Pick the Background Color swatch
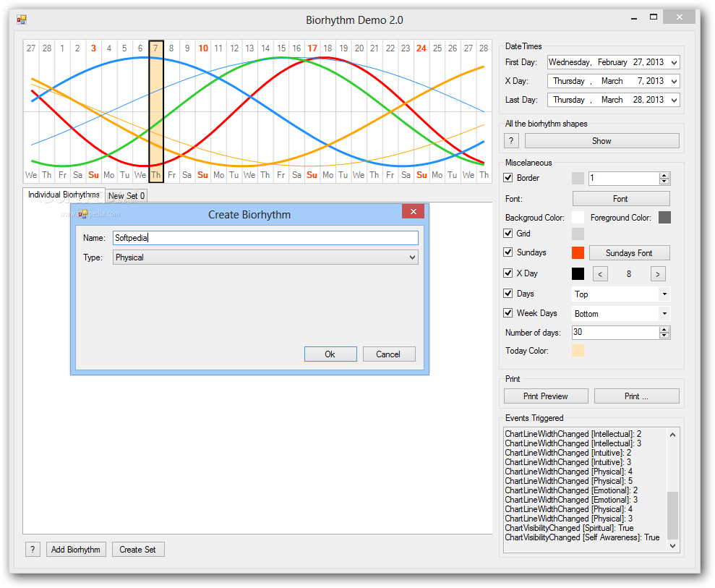Viewport: 715px width, 588px height. point(578,217)
